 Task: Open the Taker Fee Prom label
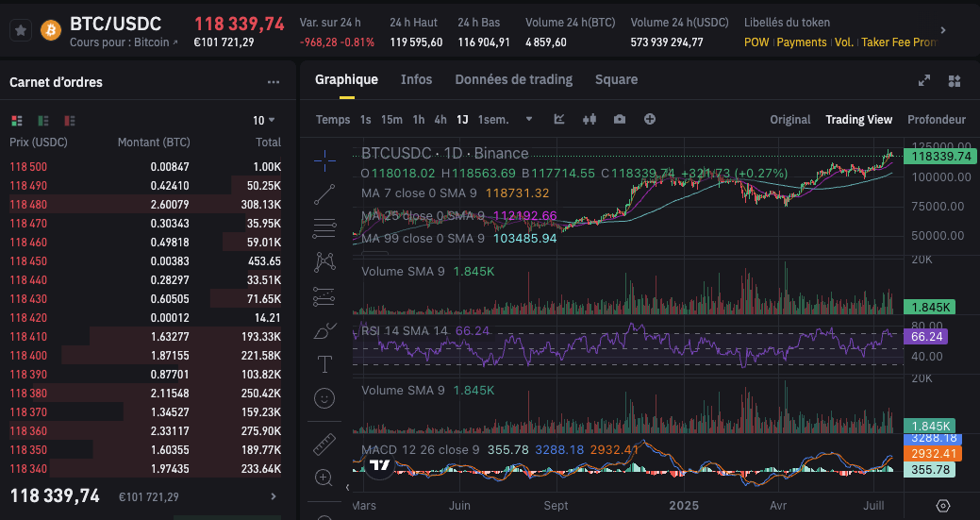[900, 42]
